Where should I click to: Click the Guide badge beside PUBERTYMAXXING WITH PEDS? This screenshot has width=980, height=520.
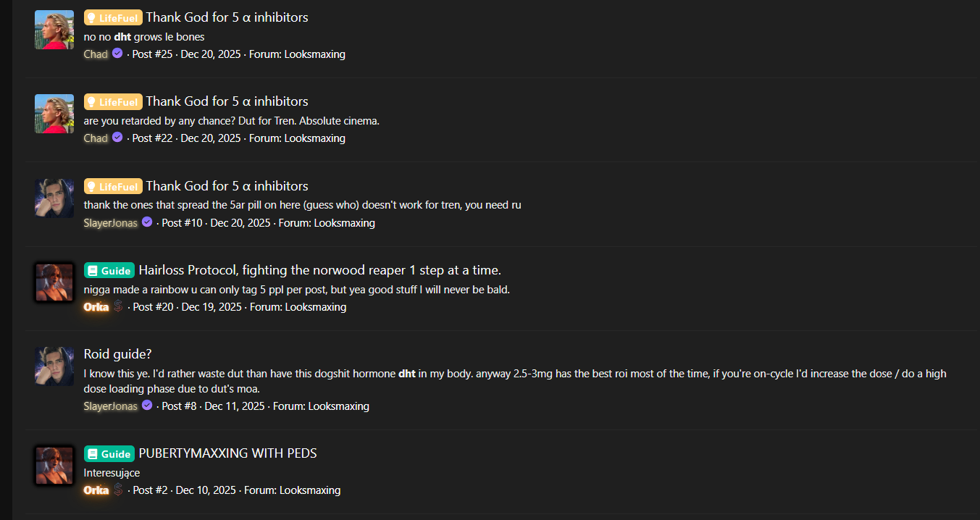[109, 454]
